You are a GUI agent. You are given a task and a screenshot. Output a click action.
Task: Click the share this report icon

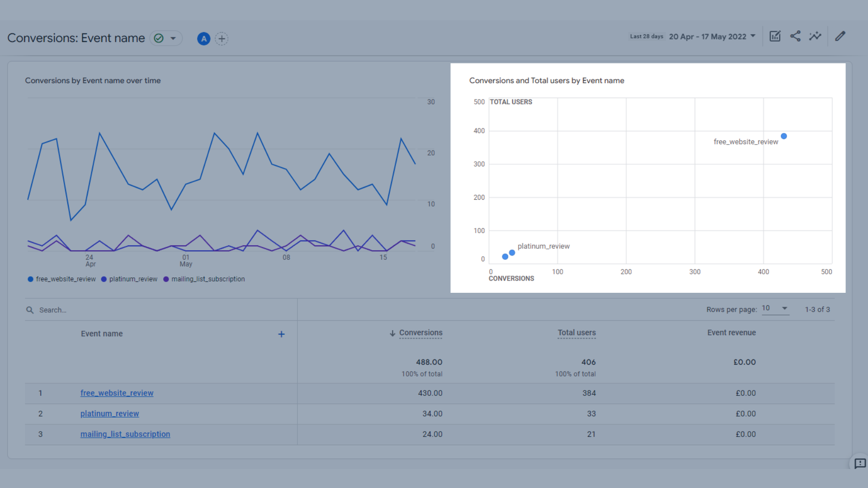pyautogui.click(x=795, y=36)
